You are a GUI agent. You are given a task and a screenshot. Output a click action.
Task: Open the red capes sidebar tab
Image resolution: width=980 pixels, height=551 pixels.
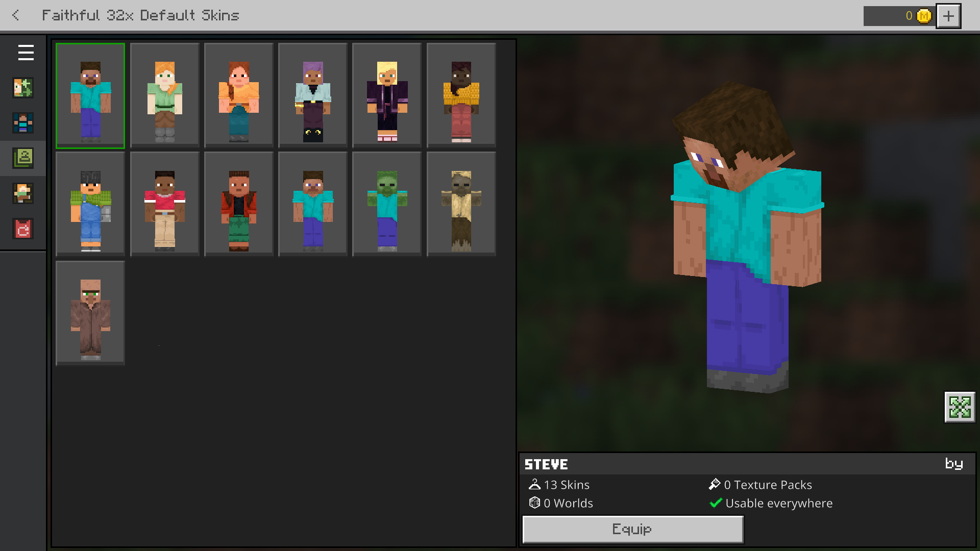click(x=23, y=229)
